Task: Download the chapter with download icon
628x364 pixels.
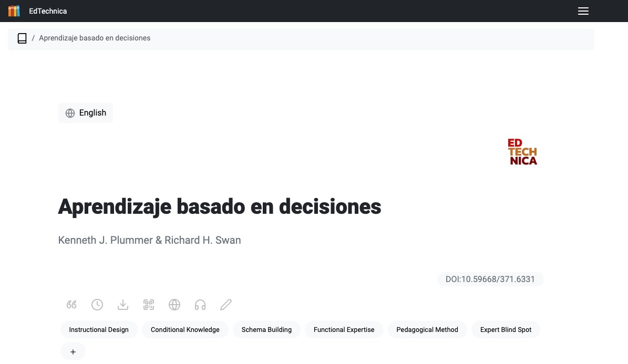Action: [123, 305]
